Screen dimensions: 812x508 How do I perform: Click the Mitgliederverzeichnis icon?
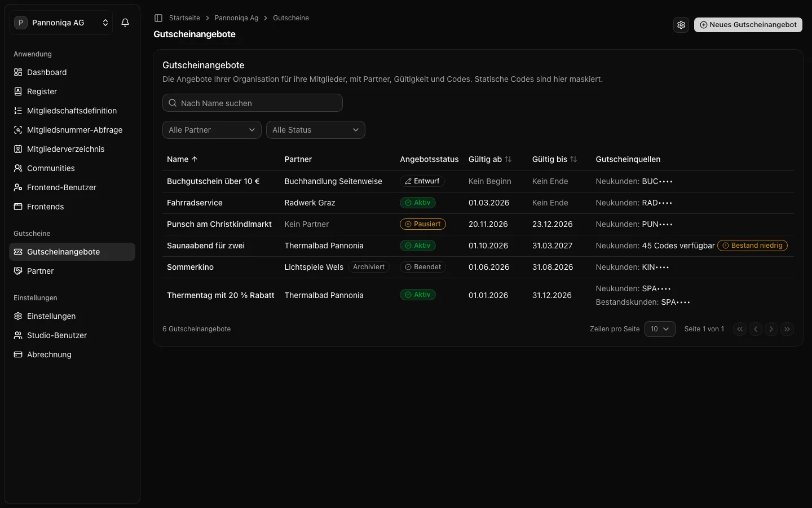pos(18,149)
